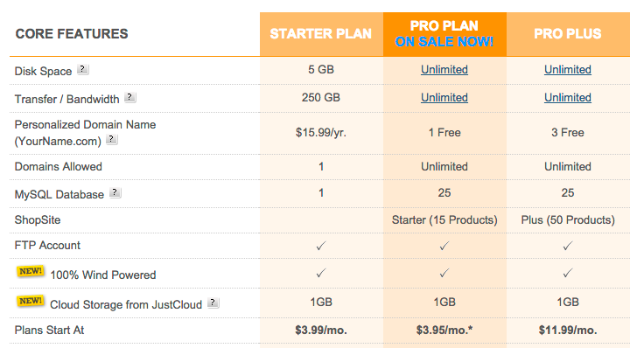This screenshot has width=644, height=348.
Task: Open the Pro Plan Disk Space Unlimited link
Action: (444, 70)
